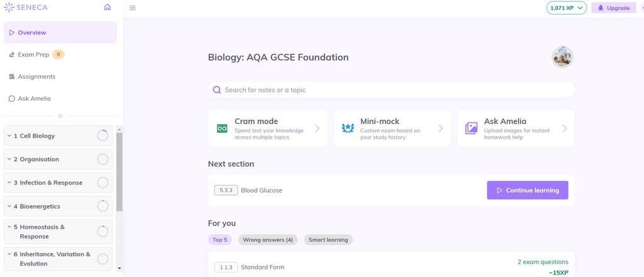Expand 5 Homeostasis & Response section
The width and height of the screenshot is (644, 277).
[58, 232]
